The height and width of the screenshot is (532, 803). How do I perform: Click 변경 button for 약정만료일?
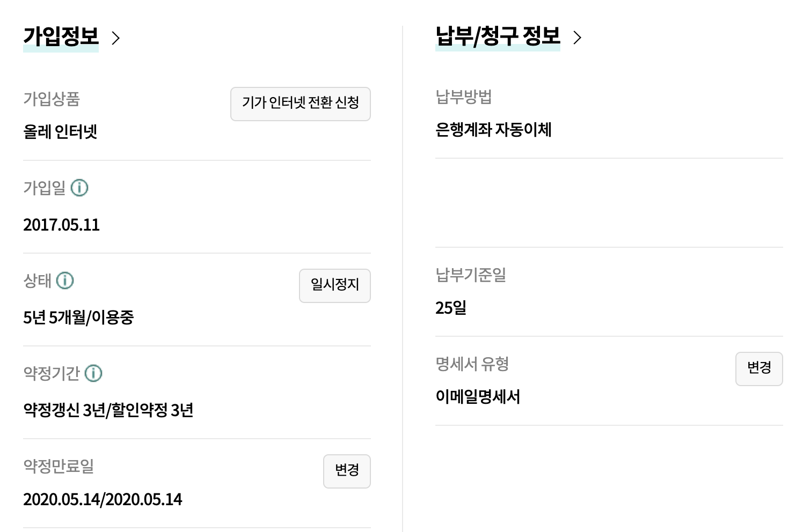click(347, 471)
